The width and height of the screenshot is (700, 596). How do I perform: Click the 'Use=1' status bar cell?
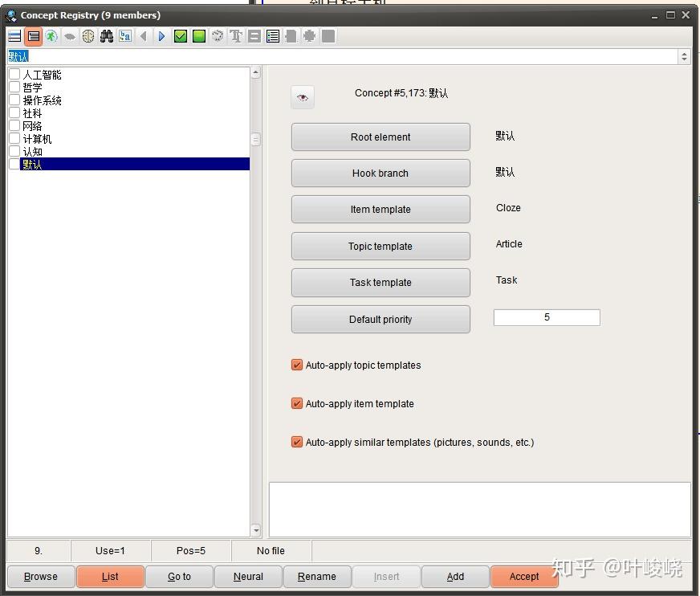110,551
